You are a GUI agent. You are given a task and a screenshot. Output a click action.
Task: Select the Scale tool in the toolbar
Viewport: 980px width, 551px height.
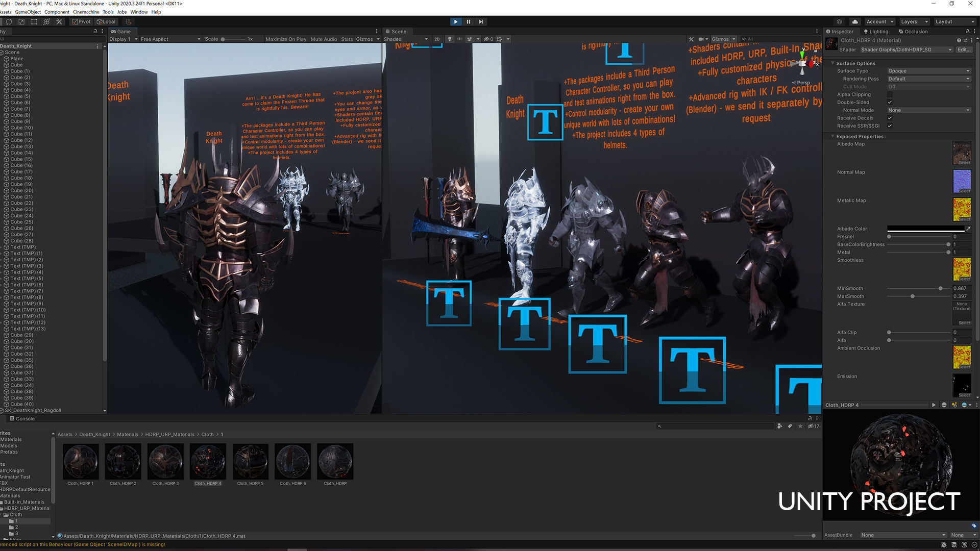click(21, 22)
